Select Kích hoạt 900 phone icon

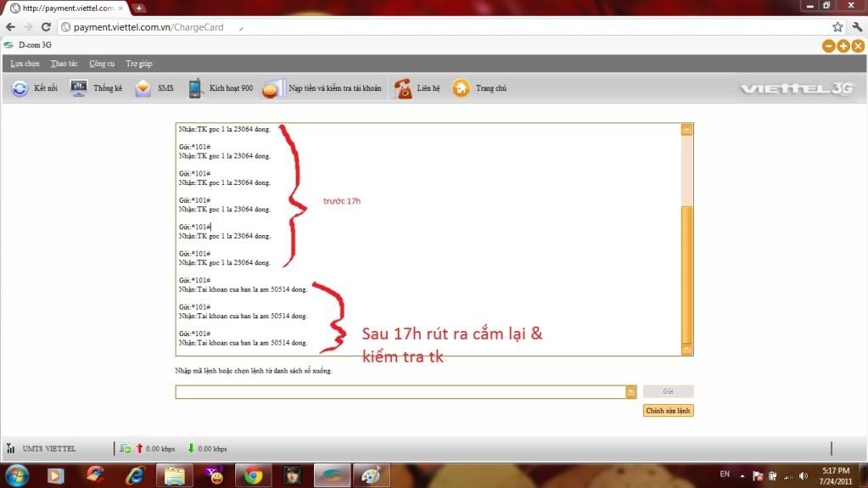pyautogui.click(x=196, y=88)
